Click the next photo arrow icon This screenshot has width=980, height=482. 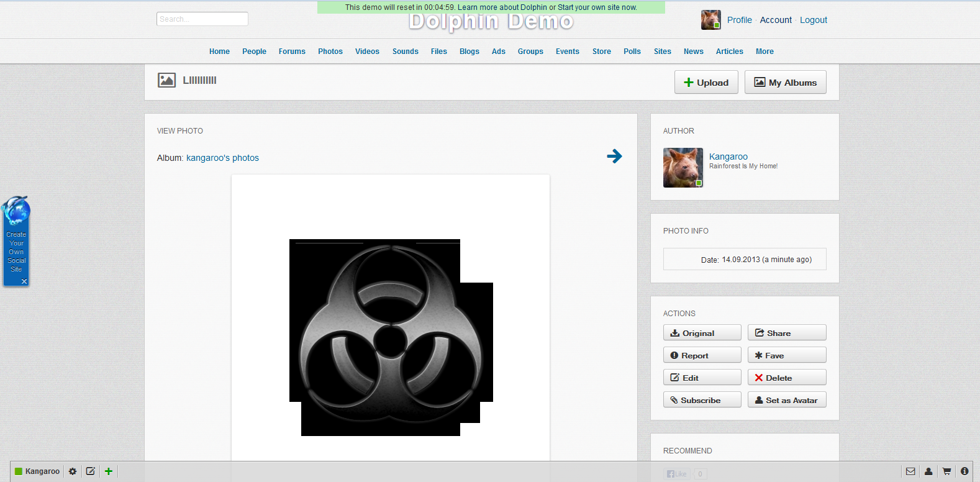coord(614,156)
